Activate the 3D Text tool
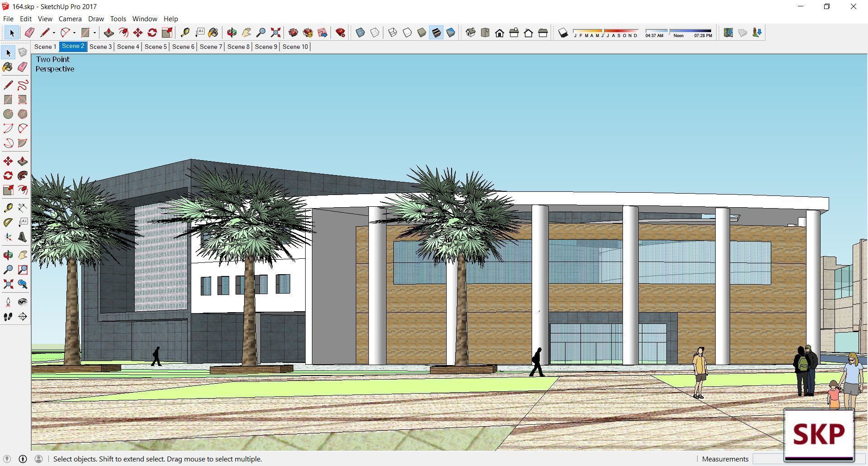 click(23, 237)
